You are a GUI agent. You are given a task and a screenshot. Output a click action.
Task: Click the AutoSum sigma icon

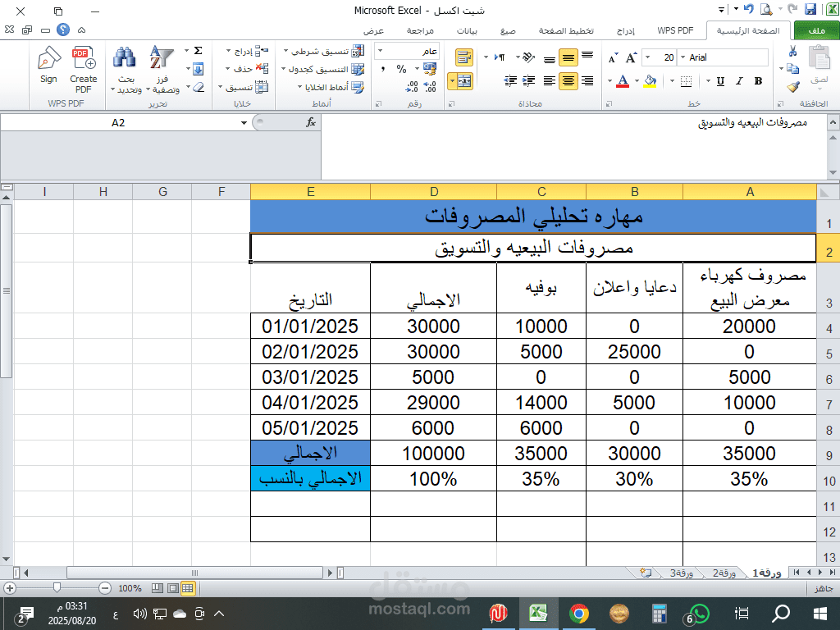(198, 51)
